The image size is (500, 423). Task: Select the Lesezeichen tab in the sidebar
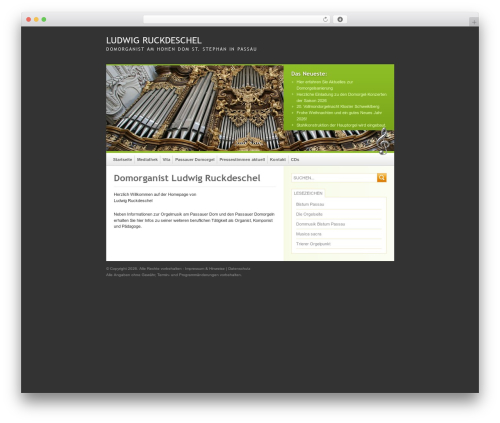(x=308, y=193)
